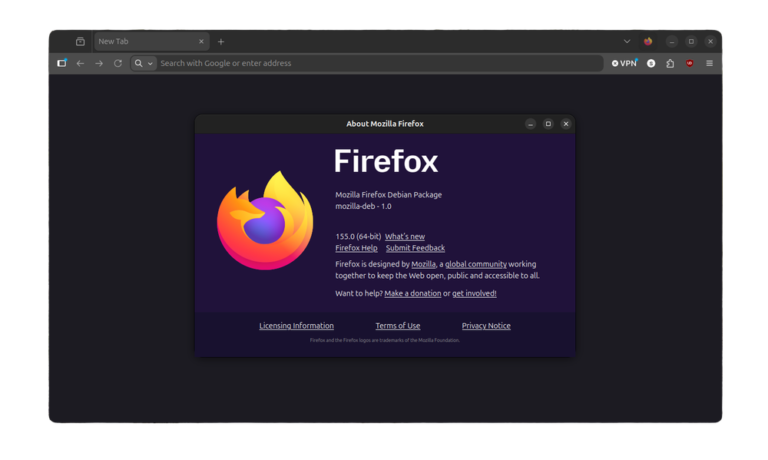Toggle the sidebar button in toolbar
Viewport: 768px width, 460px height.
pos(62,63)
